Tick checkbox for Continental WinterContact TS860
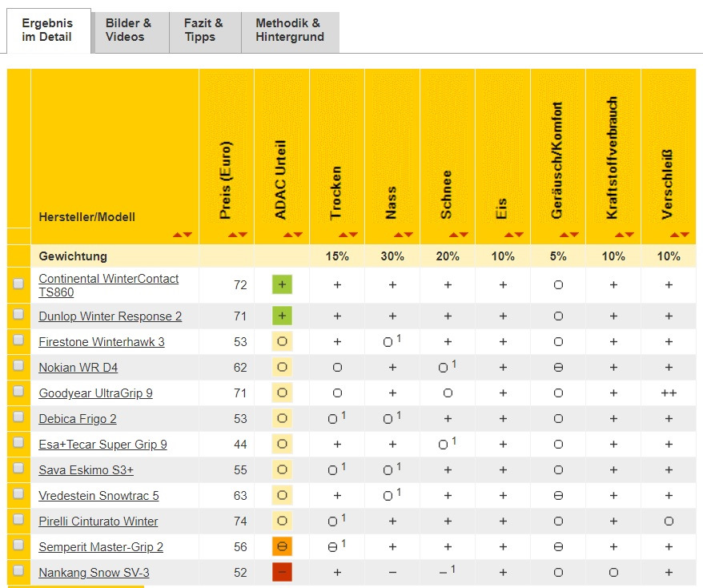 pyautogui.click(x=18, y=284)
